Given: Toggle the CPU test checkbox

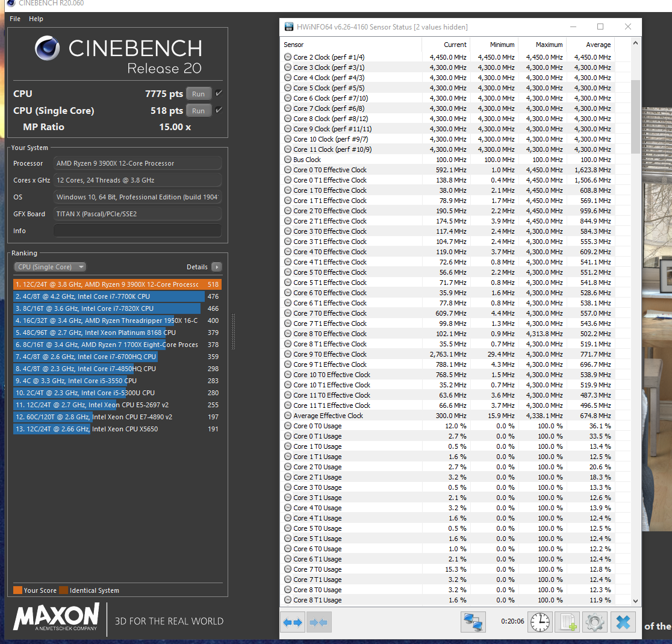Looking at the screenshot, I should tap(219, 93).
